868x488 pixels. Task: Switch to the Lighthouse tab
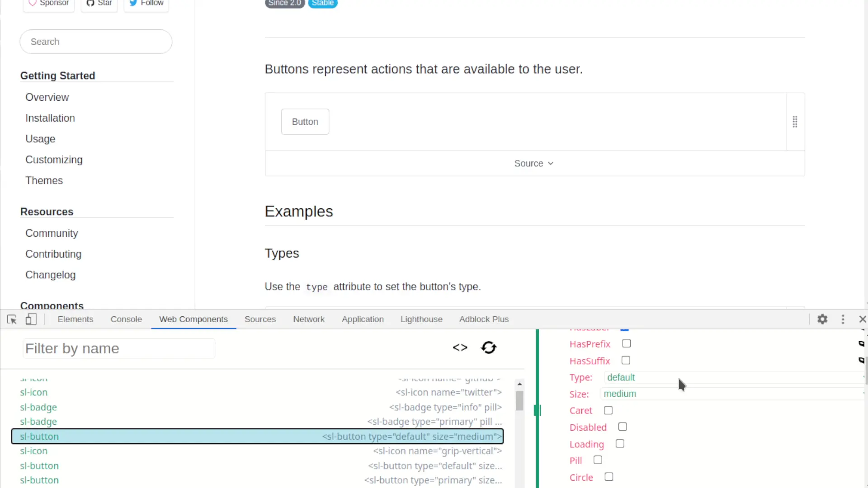point(421,319)
